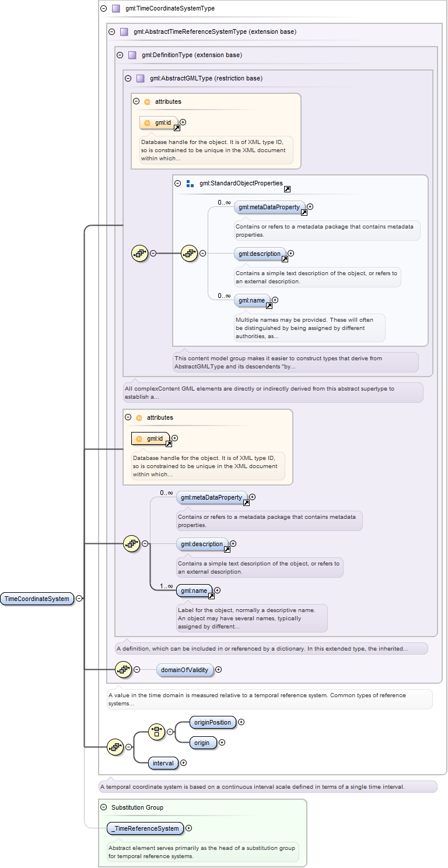Follow the reference arrow on gml:id in AbstractGMLType attributes
The image size is (448, 868).
[x=177, y=128]
